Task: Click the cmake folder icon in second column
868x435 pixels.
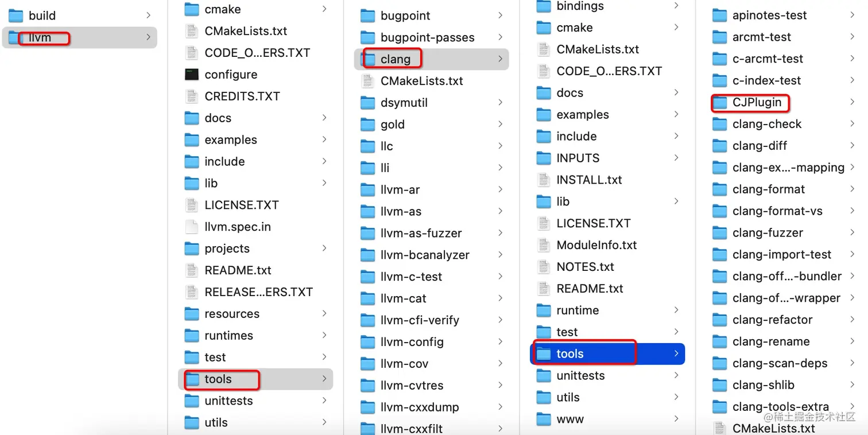Action: pos(192,9)
